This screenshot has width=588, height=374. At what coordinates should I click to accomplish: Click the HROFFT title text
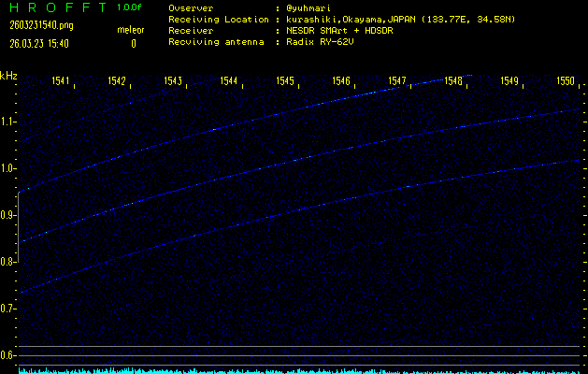tap(55, 7)
